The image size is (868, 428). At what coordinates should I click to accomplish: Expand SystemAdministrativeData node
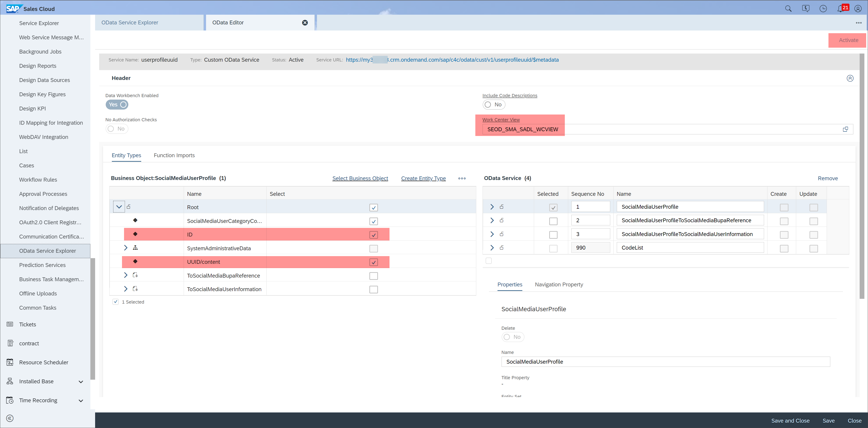(126, 248)
